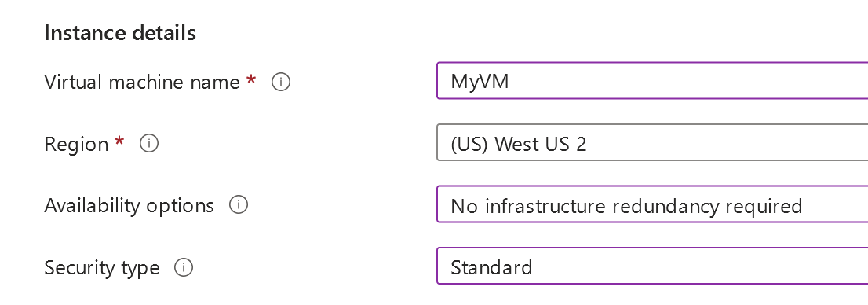Screen dimensions: 868x305
Task: Expand the Availability options dropdown
Action: click(652, 204)
